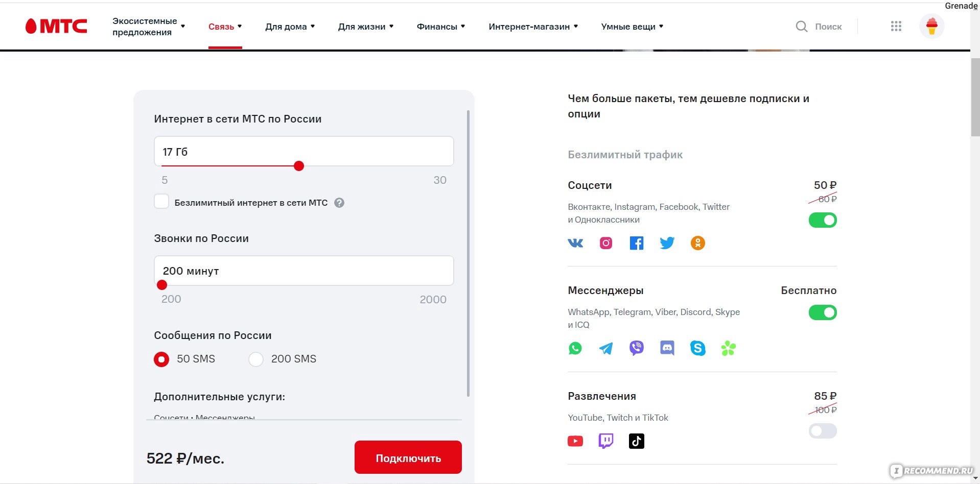Click the Instagram icon
Screen dimensions: 980x484
(x=606, y=243)
